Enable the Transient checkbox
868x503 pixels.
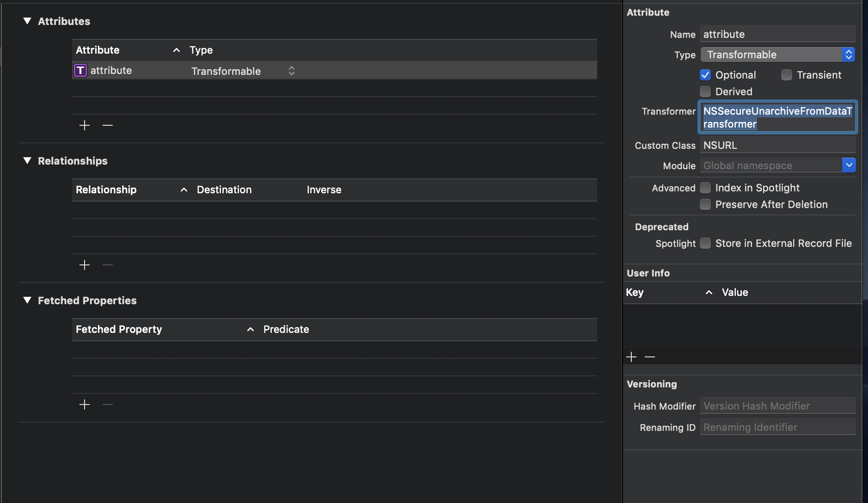coord(786,74)
